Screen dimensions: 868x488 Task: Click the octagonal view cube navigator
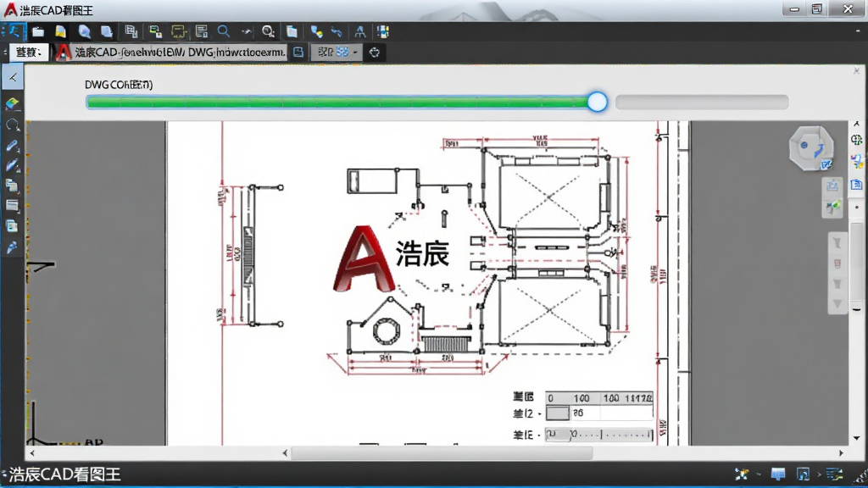tap(811, 148)
